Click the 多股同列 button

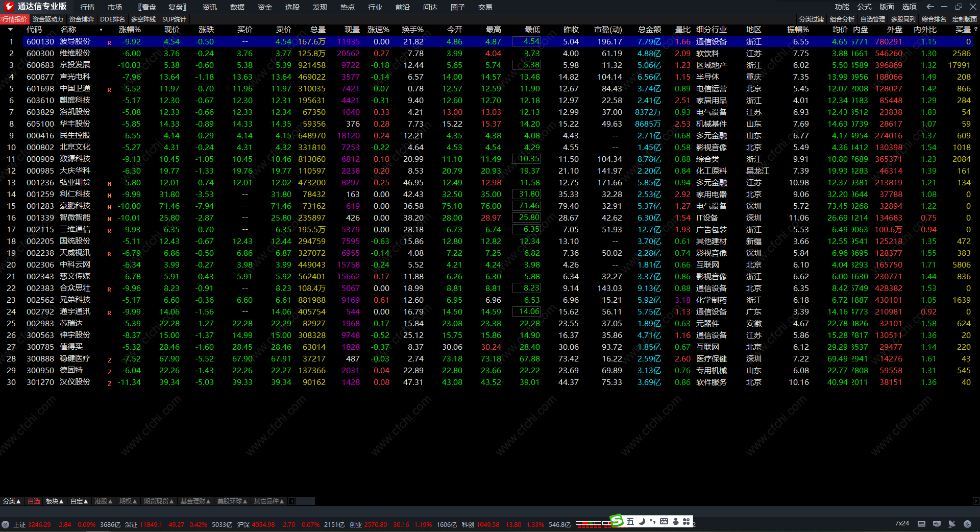pos(903,19)
